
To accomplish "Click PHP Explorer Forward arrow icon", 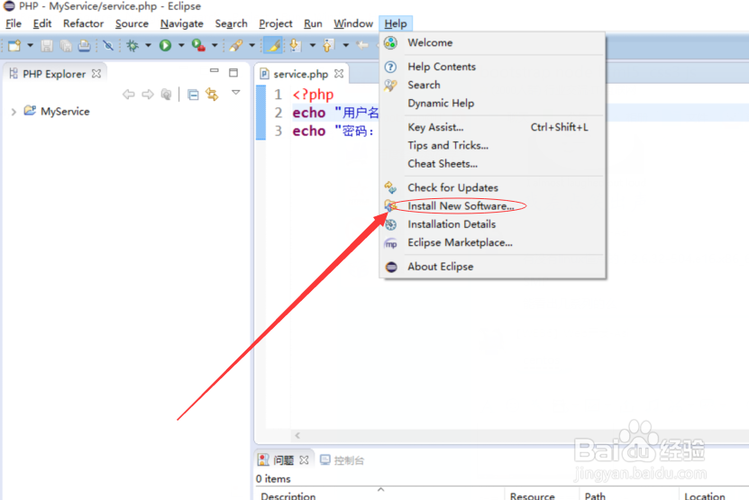I will click(148, 94).
